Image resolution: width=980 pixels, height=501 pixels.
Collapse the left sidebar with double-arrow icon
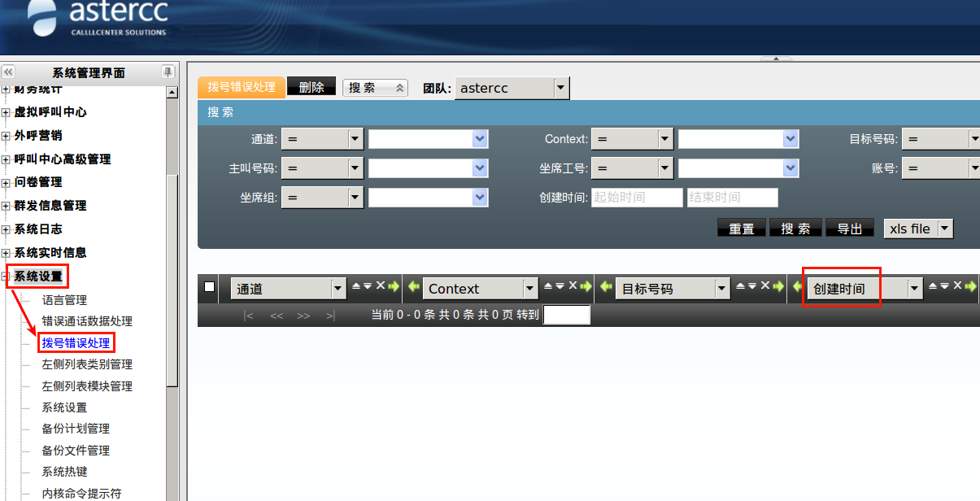(8, 72)
